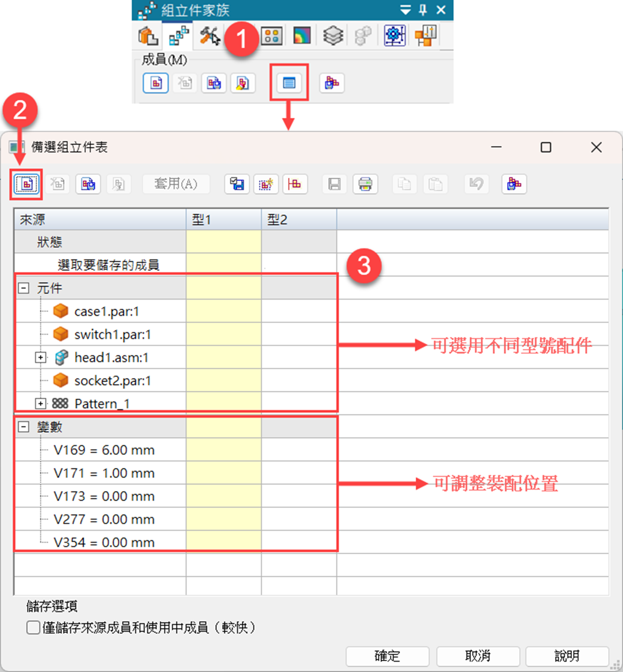Select the 型1 column header

pos(224,219)
